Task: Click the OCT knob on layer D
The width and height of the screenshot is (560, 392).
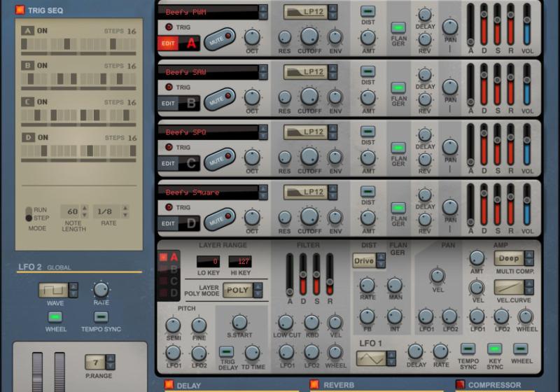Action: pyautogui.click(x=252, y=218)
